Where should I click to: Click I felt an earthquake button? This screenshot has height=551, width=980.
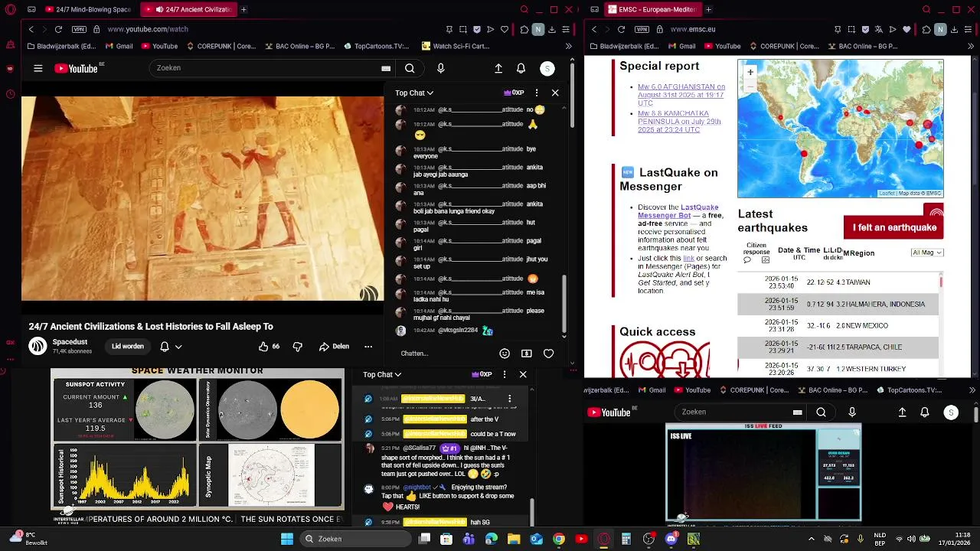pyautogui.click(x=894, y=227)
